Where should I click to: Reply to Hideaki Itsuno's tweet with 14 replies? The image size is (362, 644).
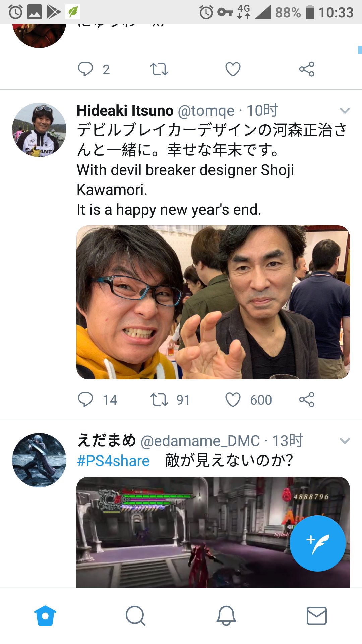85,400
